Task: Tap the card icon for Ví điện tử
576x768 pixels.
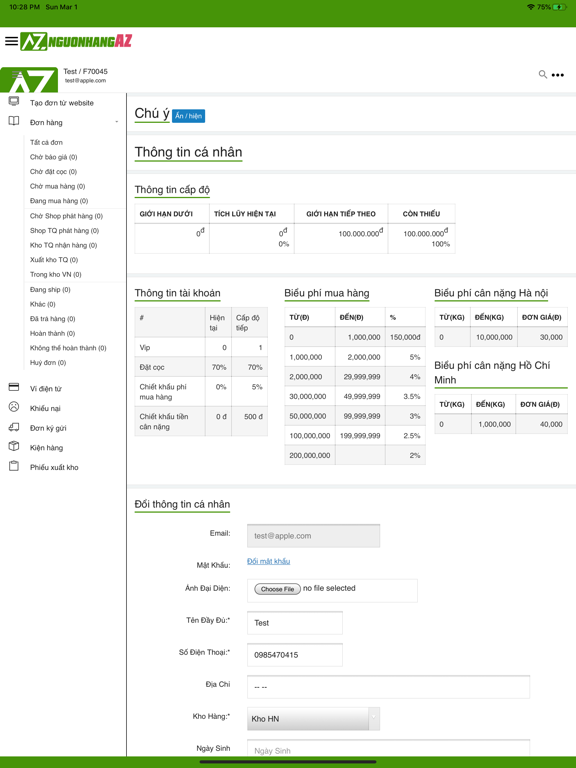Action: click(14, 387)
